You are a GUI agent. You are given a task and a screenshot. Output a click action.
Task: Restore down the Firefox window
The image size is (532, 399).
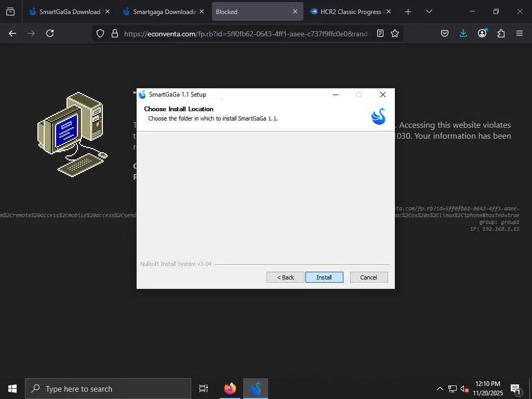click(496, 11)
